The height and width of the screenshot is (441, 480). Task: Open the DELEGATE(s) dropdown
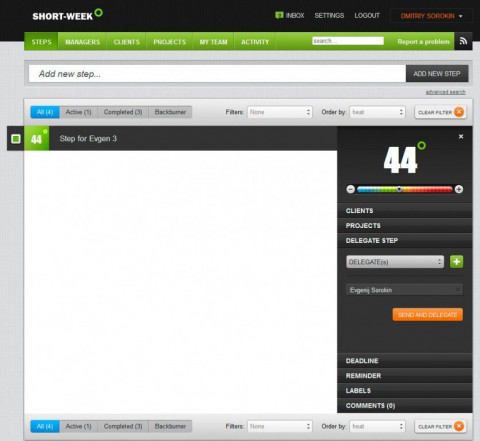[x=395, y=262]
